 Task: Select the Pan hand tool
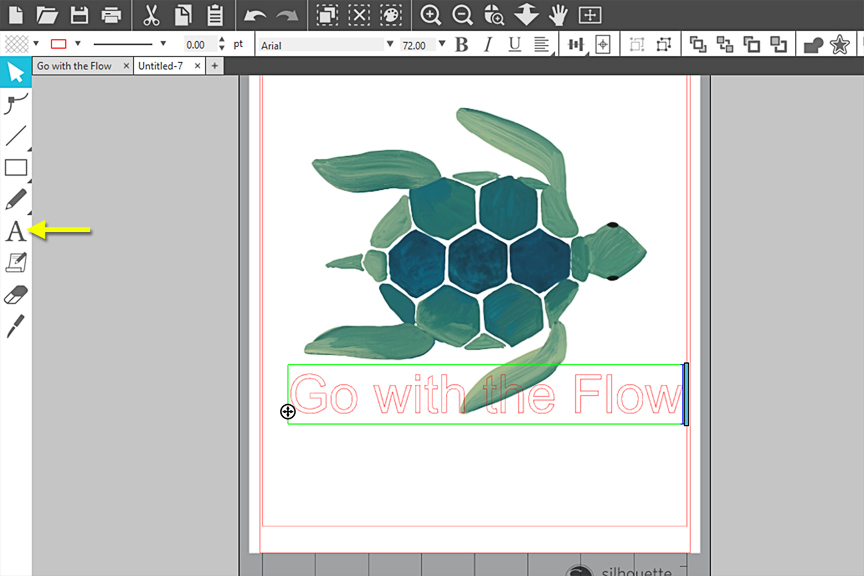coord(558,15)
